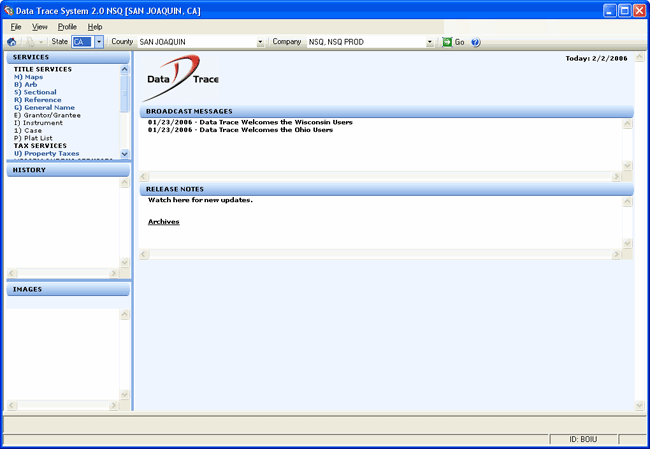Open the R) Reference service

pyautogui.click(x=37, y=100)
